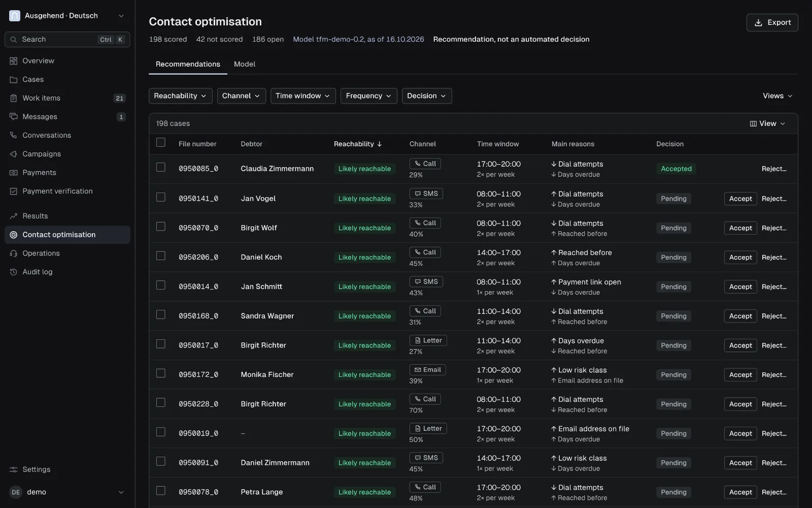Click the Reachability column sort arrow
812x508 pixels.
379,144
